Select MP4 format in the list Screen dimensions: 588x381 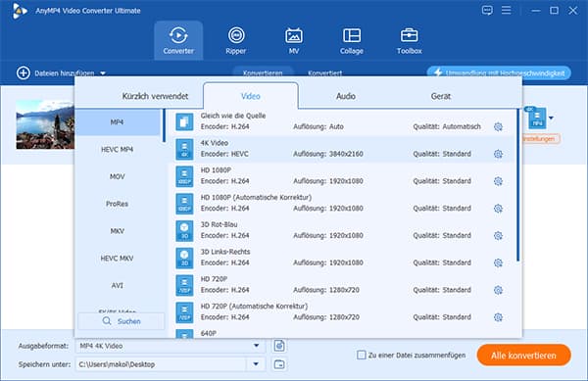118,122
